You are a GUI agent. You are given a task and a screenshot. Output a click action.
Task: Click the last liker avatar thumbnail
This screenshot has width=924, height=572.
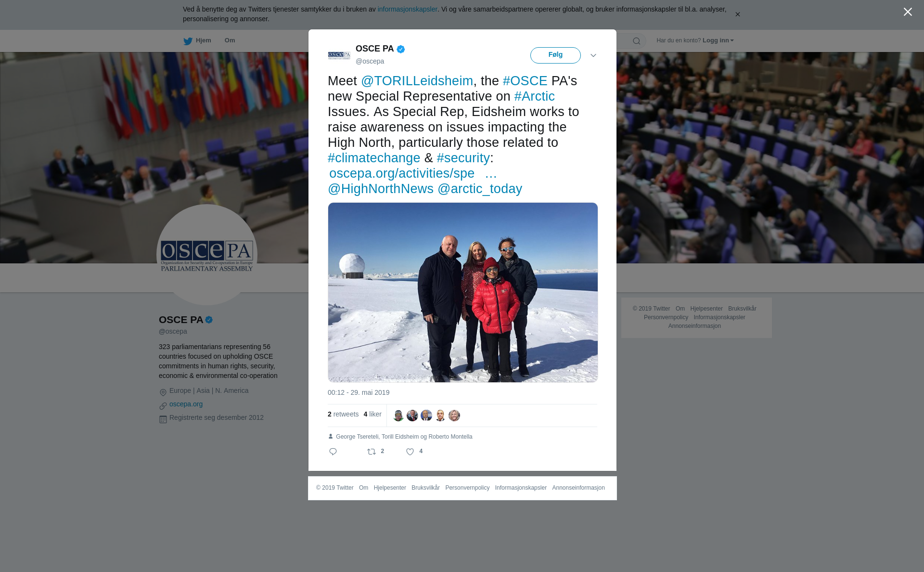[x=454, y=416]
